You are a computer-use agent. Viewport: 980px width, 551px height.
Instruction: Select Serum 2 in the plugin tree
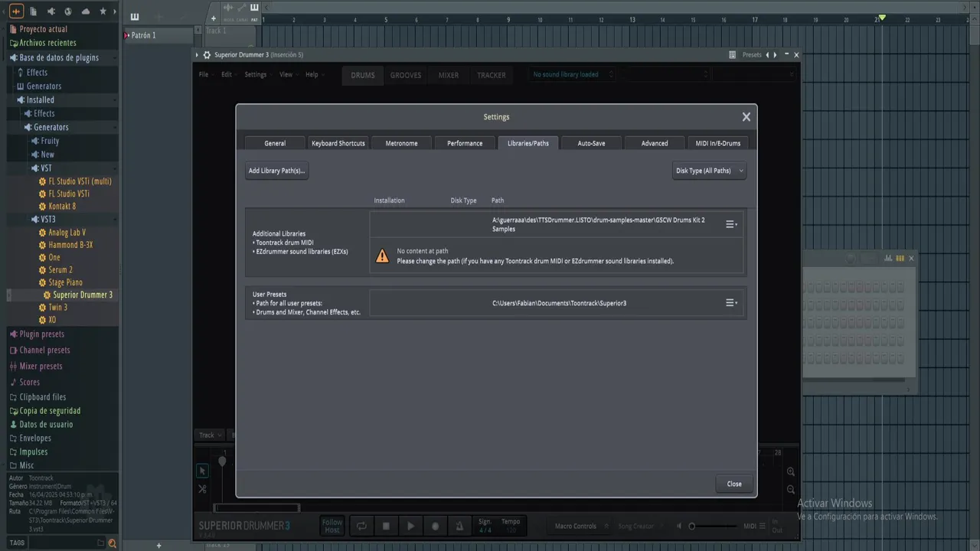click(60, 269)
